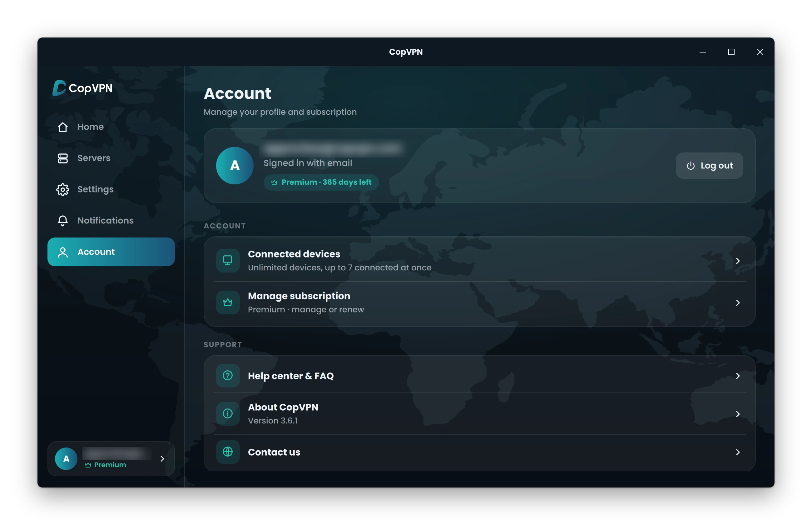Screen dimensions: 812x525
Task: Go to Home in sidebar
Action: pos(111,127)
